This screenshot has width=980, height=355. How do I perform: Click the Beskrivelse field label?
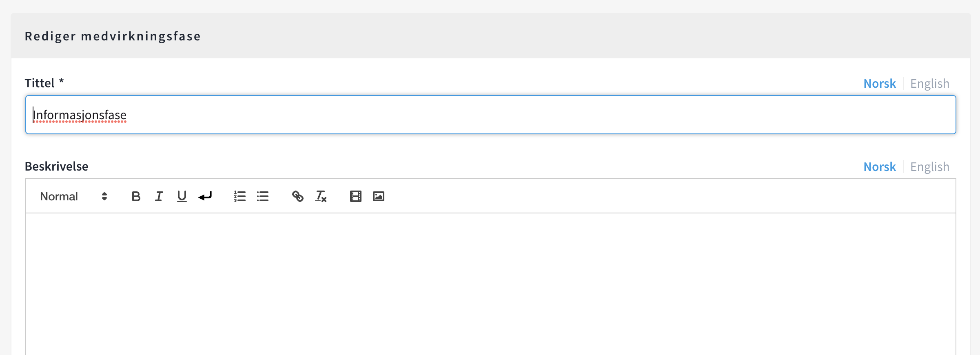point(57,166)
